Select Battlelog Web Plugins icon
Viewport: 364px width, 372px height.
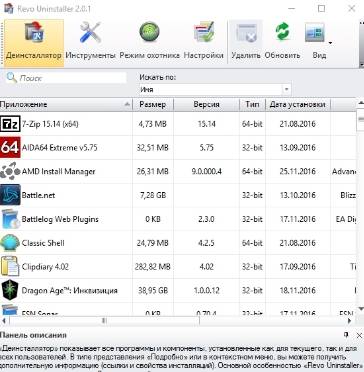pos(10,219)
